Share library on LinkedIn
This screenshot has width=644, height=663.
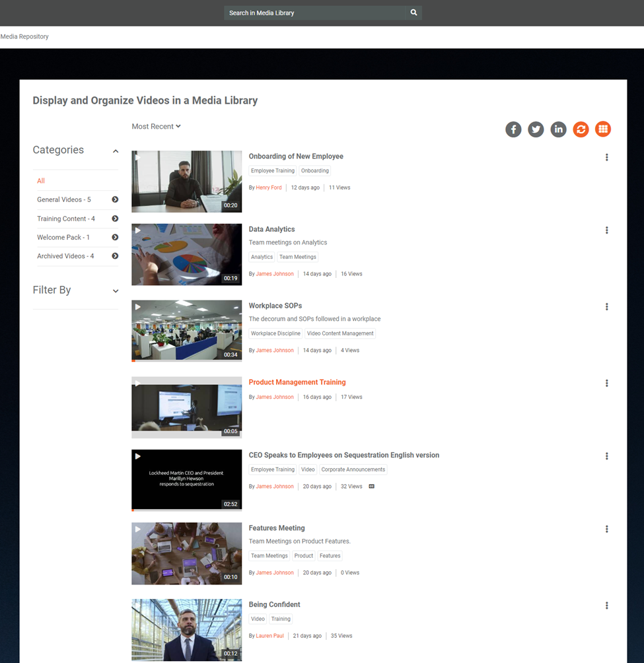[558, 129]
